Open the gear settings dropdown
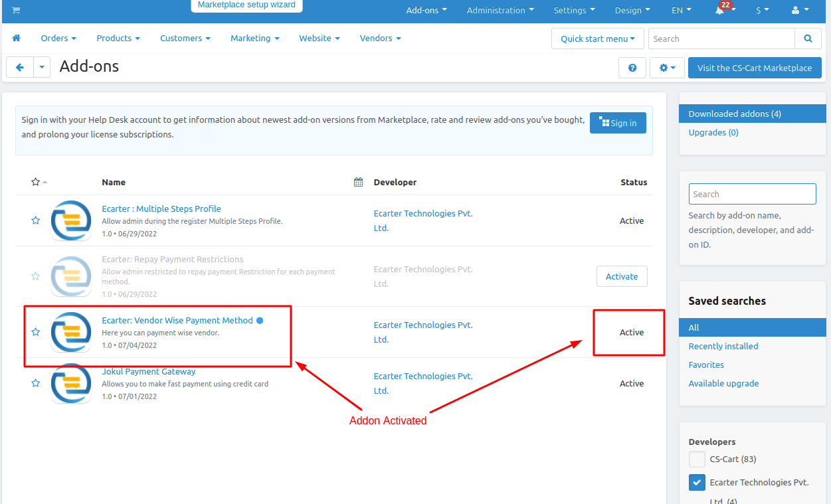Image resolution: width=831 pixels, height=504 pixels. pyautogui.click(x=667, y=68)
